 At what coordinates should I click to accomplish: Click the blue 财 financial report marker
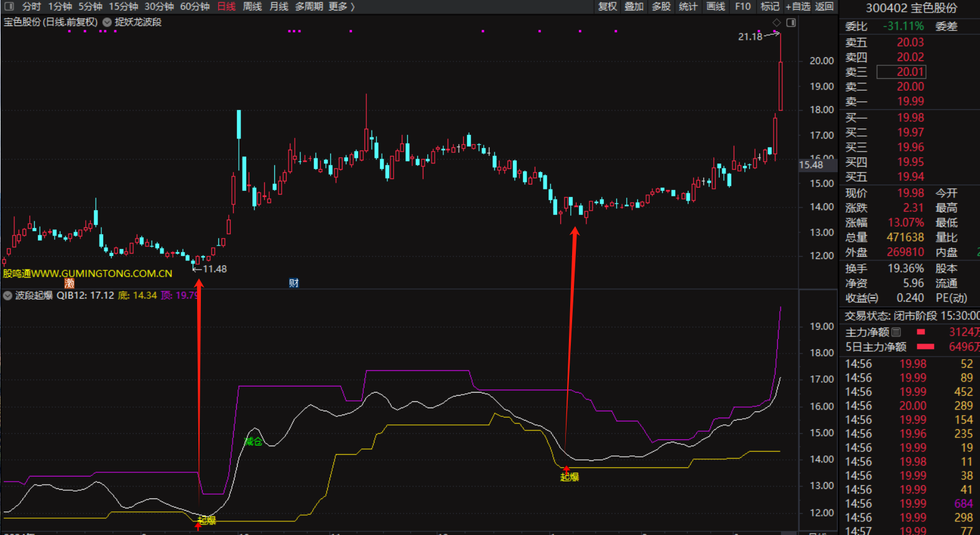coord(294,283)
